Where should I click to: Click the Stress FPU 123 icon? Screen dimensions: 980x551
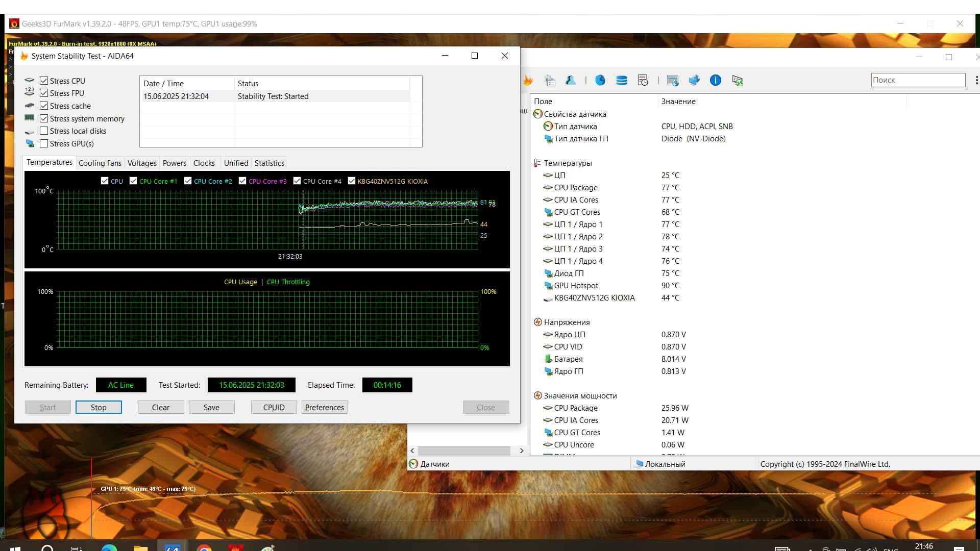(x=30, y=92)
